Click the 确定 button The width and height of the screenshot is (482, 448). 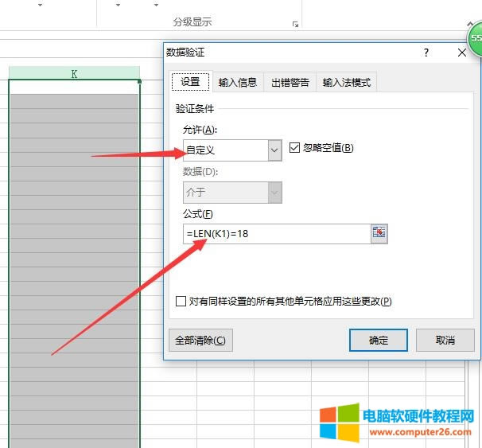pos(379,340)
